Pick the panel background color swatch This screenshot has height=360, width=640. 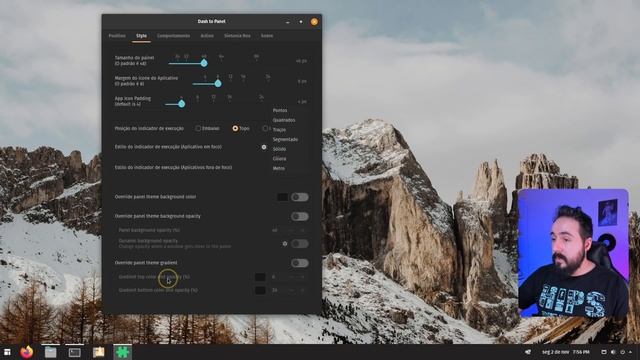(x=282, y=197)
